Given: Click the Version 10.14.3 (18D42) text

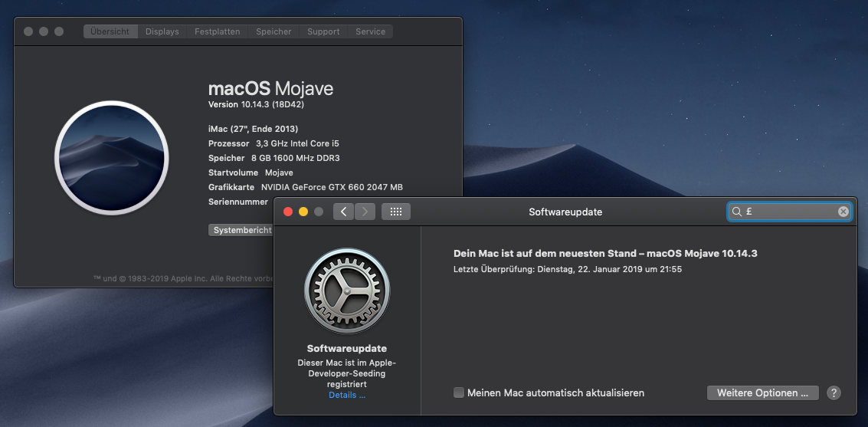Looking at the screenshot, I should coord(256,104).
